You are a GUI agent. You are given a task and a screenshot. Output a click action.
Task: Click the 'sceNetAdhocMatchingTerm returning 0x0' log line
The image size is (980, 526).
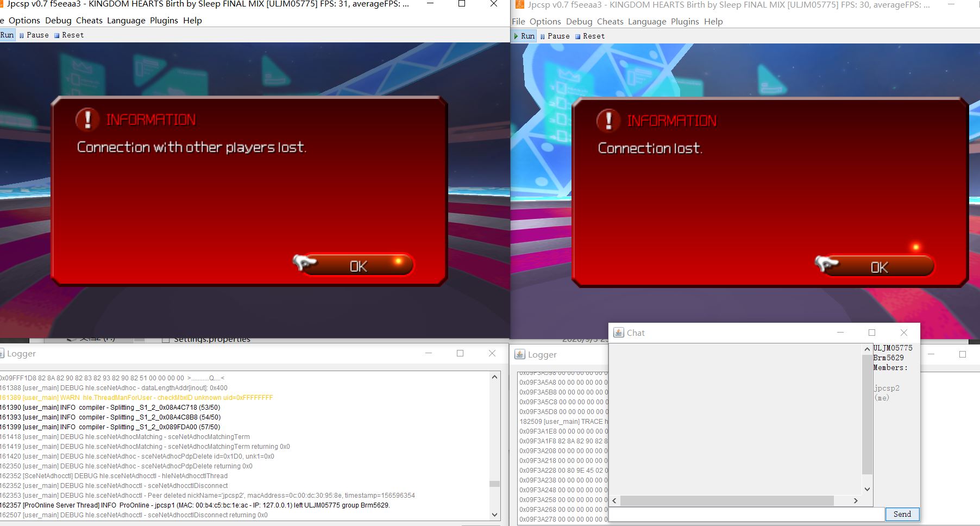tap(145, 447)
